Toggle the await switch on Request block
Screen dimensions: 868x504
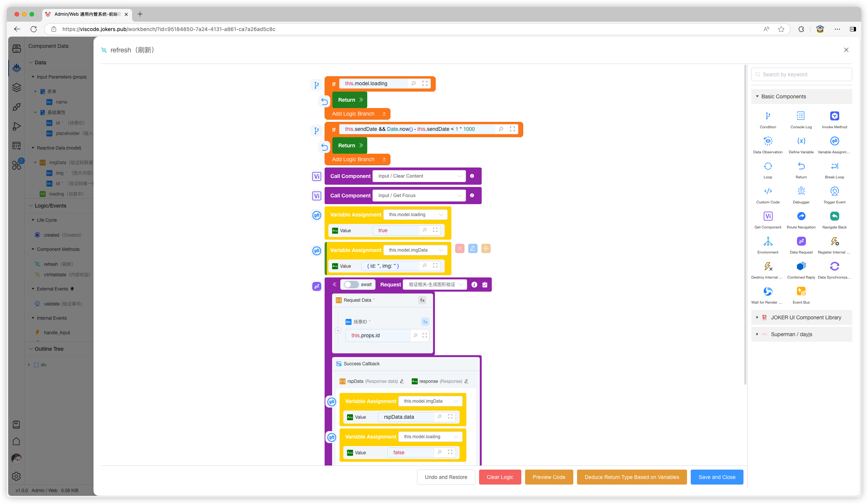(351, 285)
